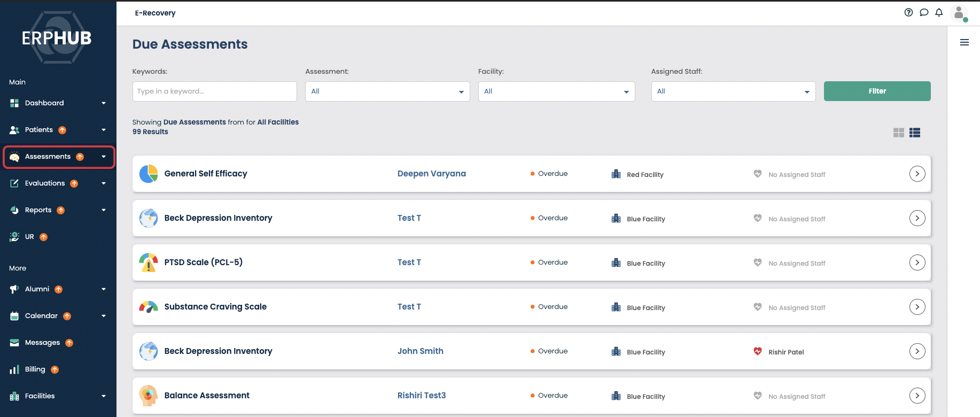Open Balance Assessment row arrow button
The image size is (980, 417).
[917, 396]
